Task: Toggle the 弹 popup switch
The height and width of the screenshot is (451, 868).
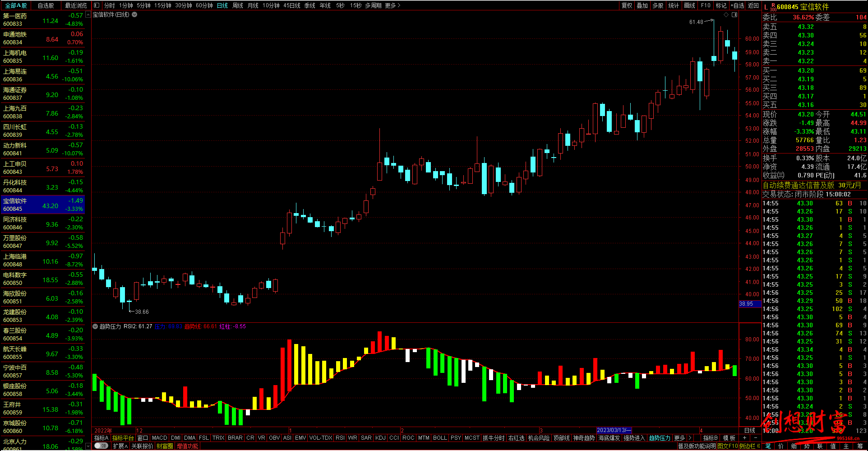Action: coord(102,446)
